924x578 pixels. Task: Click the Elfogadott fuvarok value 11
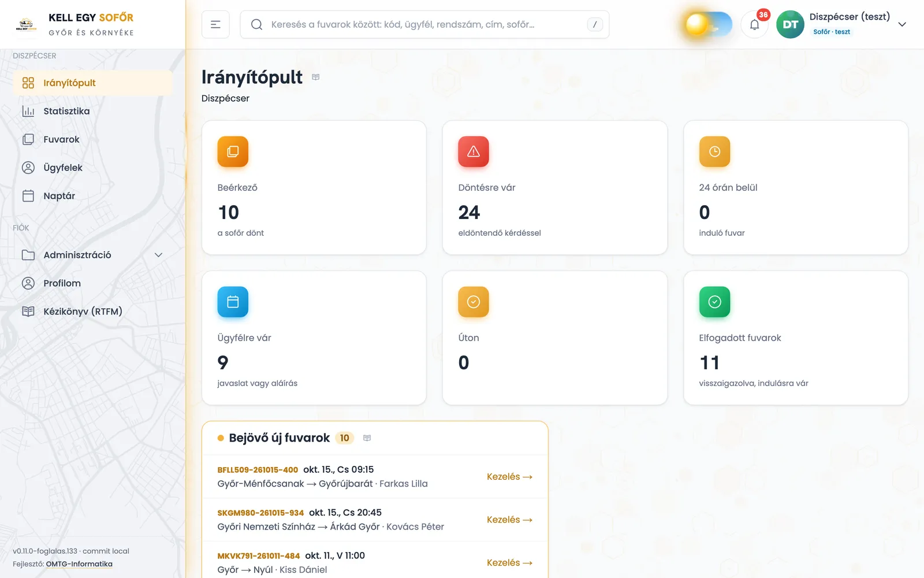click(x=709, y=363)
